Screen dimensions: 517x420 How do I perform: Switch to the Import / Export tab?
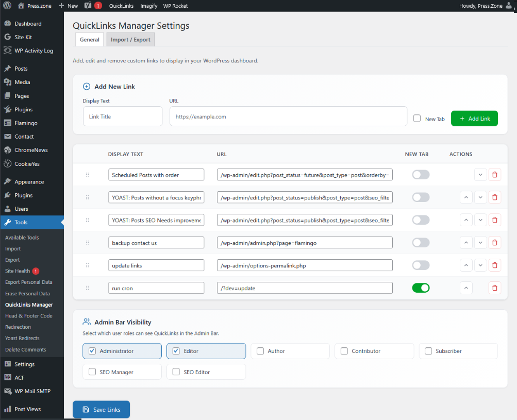(x=130, y=39)
